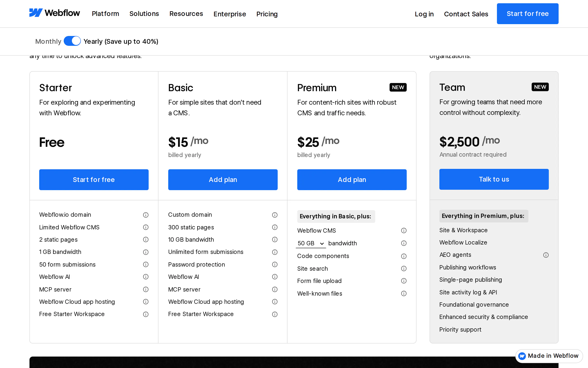The image size is (588, 368).
Task: Open Starter plan Webflow AI info icon
Action: 146,277
